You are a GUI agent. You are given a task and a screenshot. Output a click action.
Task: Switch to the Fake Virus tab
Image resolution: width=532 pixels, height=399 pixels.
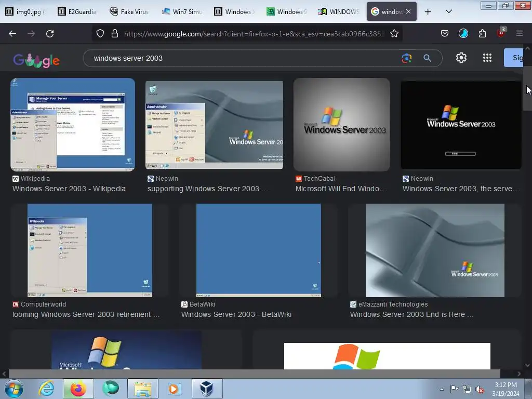[x=129, y=11]
